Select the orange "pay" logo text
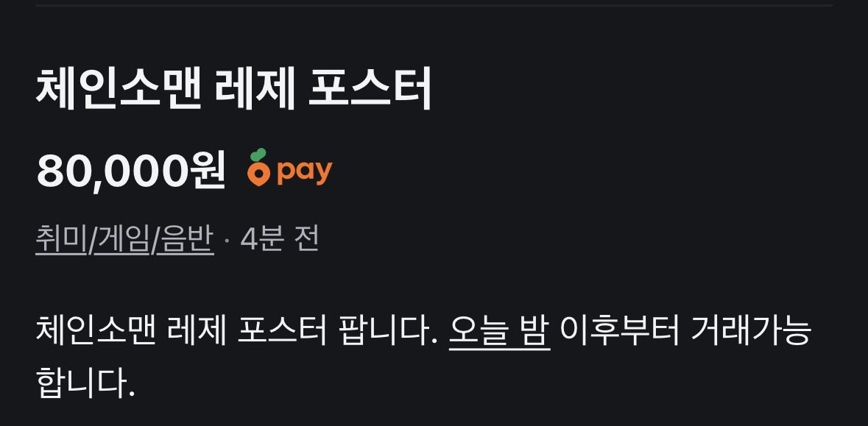This screenshot has width=868, height=426. [305, 171]
